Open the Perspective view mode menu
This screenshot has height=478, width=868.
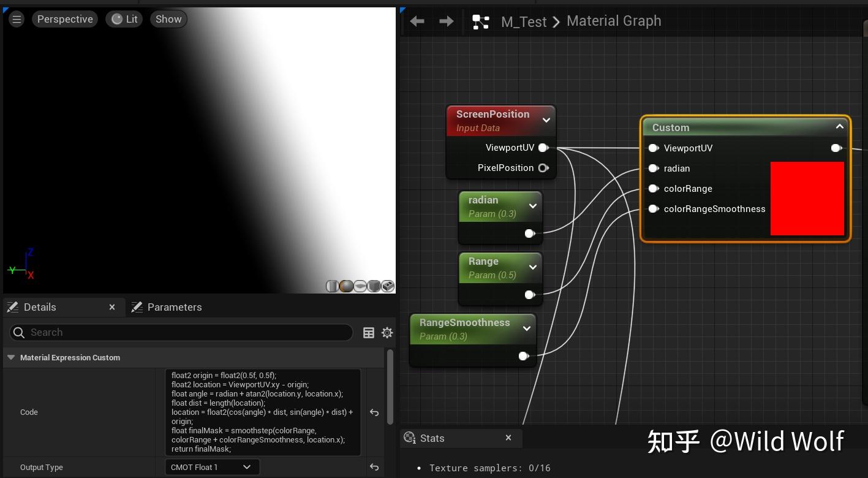(65, 19)
